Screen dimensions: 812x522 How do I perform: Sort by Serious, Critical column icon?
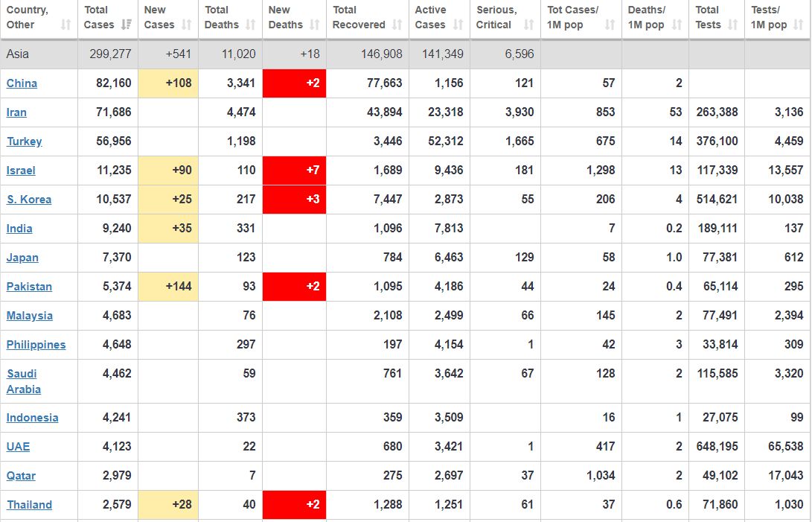pyautogui.click(x=528, y=25)
